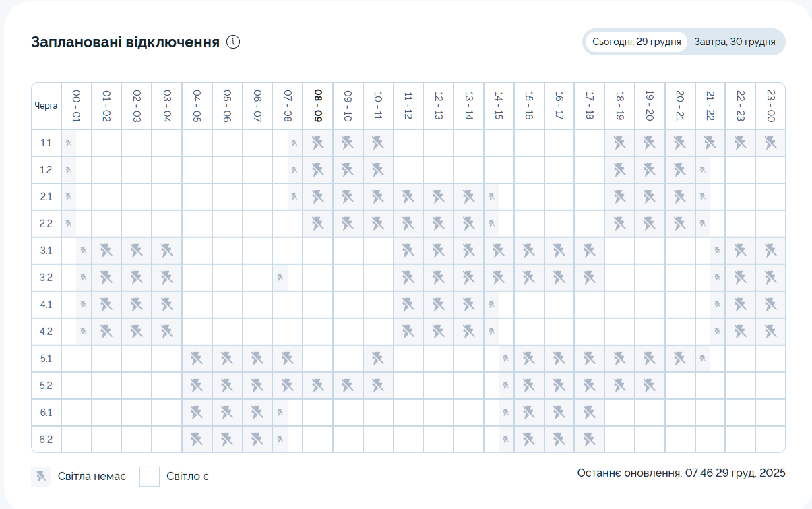This screenshot has height=509, width=812.
Task: Click outage icon for queue 1.1 at 08-09
Action: (x=317, y=143)
